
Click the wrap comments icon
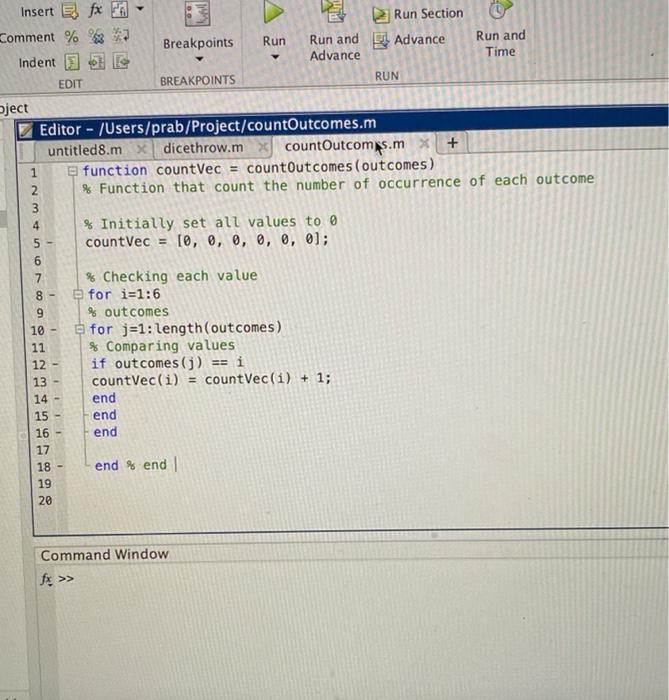(121, 35)
